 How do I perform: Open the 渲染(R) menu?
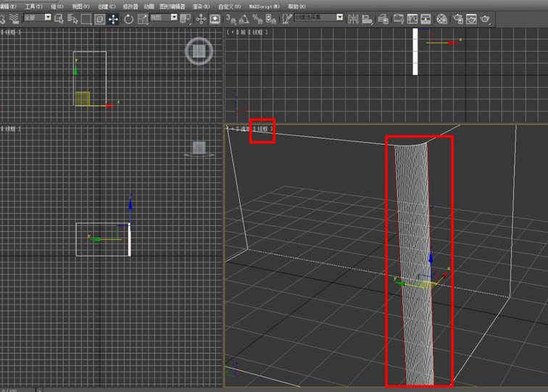click(x=200, y=6)
